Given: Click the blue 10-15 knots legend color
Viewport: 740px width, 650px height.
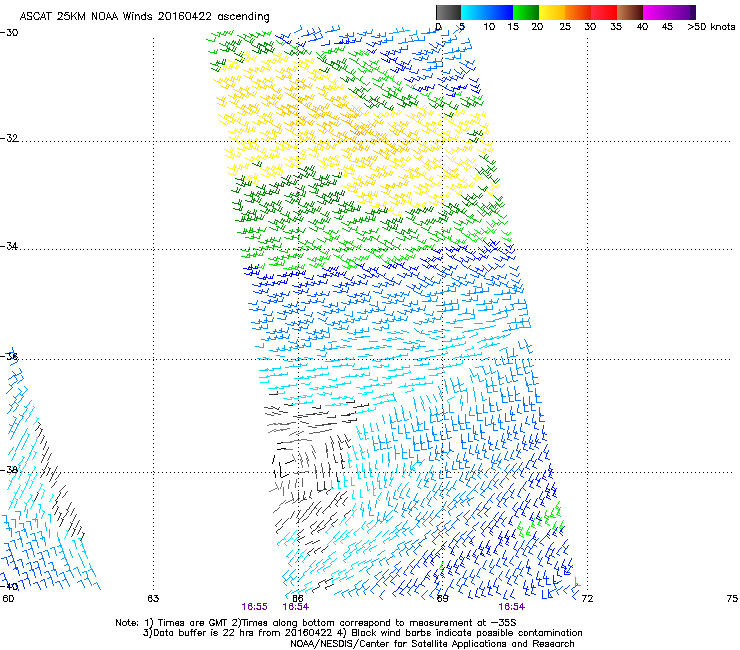Looking at the screenshot, I should (500, 12).
